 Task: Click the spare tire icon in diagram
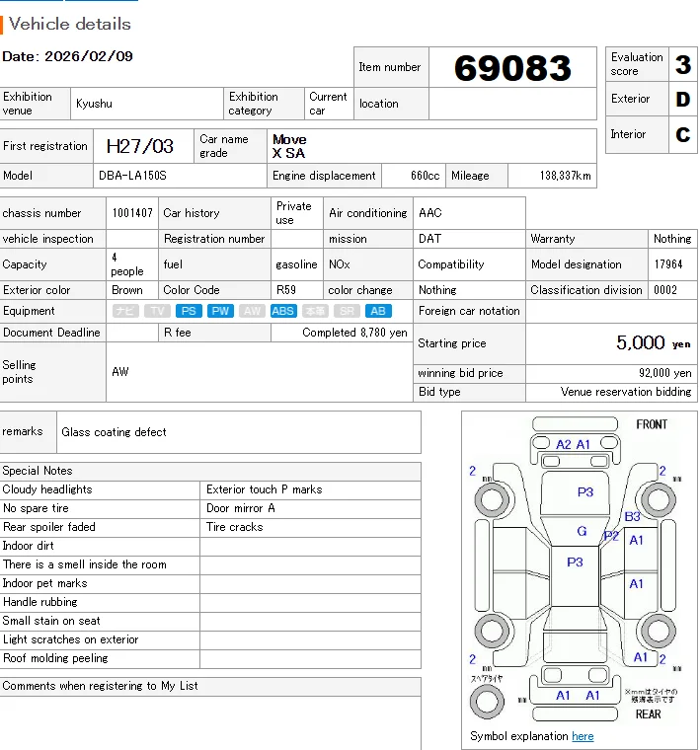click(x=487, y=702)
